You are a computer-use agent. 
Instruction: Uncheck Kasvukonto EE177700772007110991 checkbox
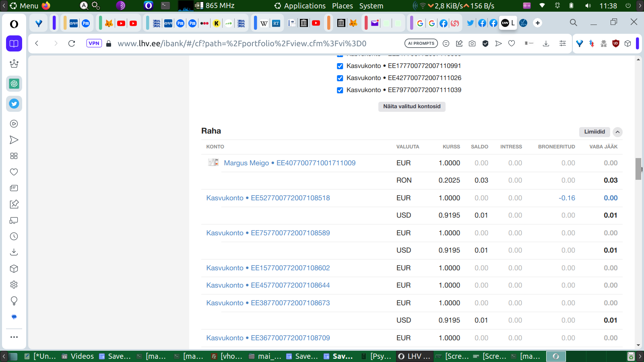[x=340, y=66]
